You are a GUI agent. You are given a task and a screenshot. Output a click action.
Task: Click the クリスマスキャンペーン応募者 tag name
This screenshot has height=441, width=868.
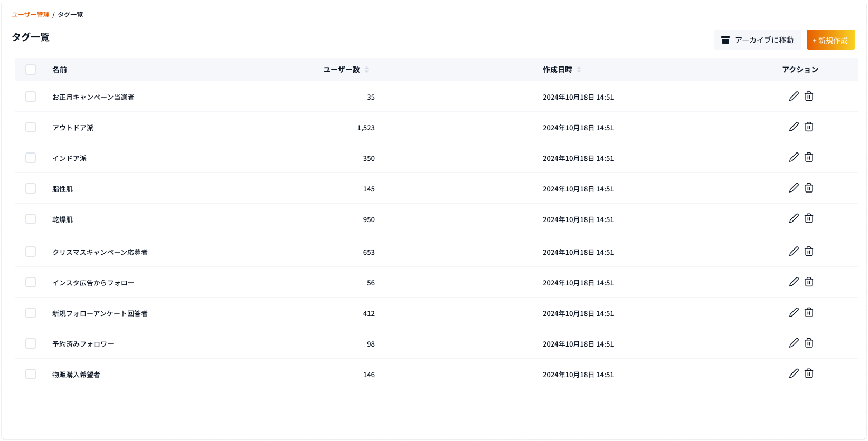pyautogui.click(x=100, y=252)
